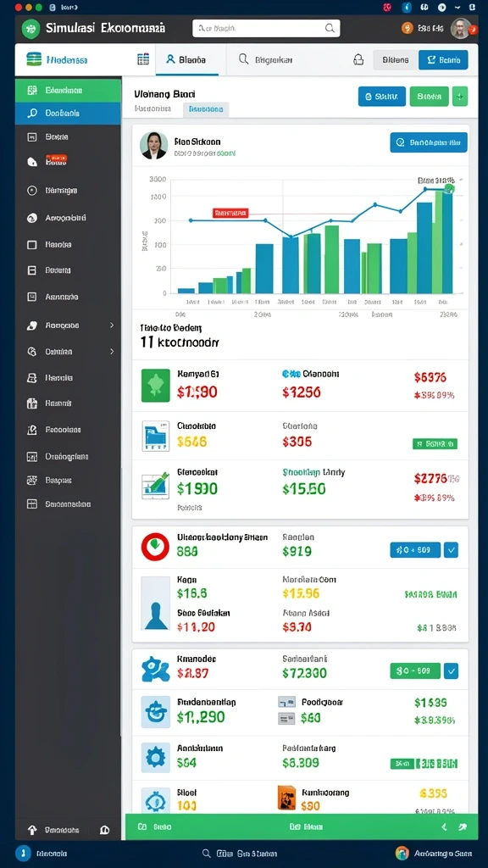This screenshot has width=488, height=868.
Task: Click the left icon in the green bottom bar
Action: pos(142,826)
